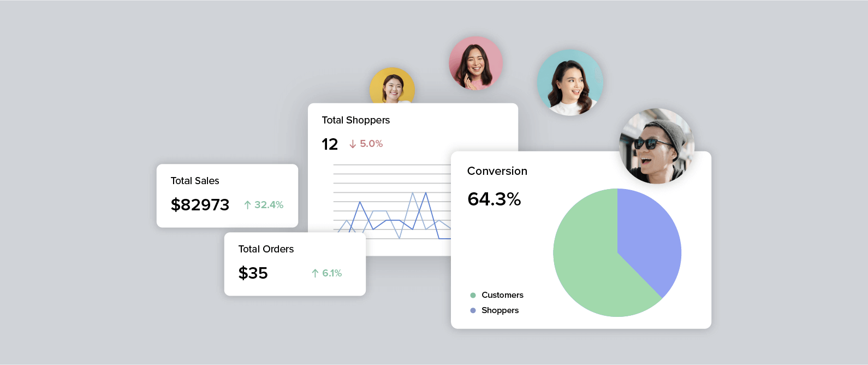Open the pink-background woman avatar

click(475, 63)
